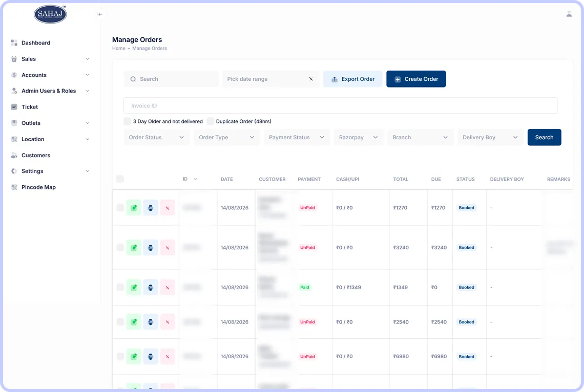
Task: Sort by the ID column arrow
Action: [x=196, y=179]
